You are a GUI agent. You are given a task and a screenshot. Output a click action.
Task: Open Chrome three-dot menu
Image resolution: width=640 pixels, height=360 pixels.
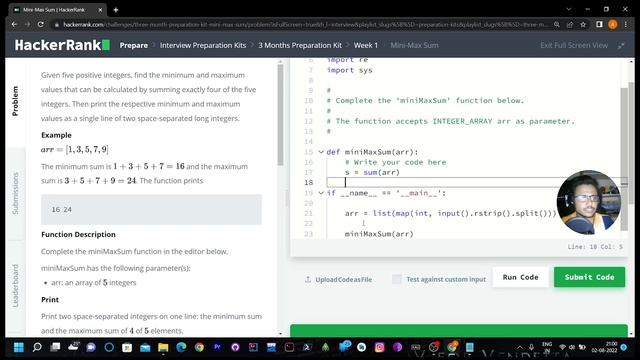(626, 24)
